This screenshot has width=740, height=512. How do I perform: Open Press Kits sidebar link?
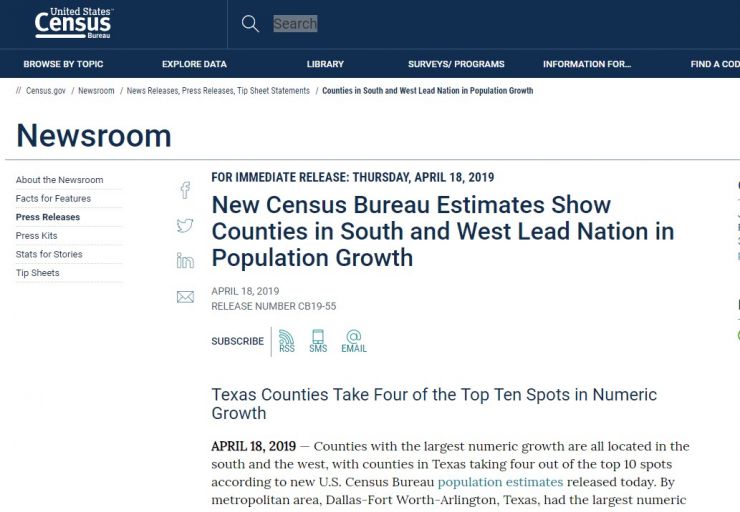pos(36,235)
